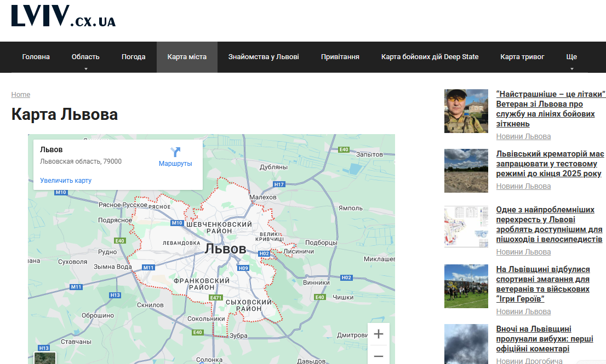Click Новини Львова under veteran article
Viewport: 606px width, 364px height.
(523, 136)
